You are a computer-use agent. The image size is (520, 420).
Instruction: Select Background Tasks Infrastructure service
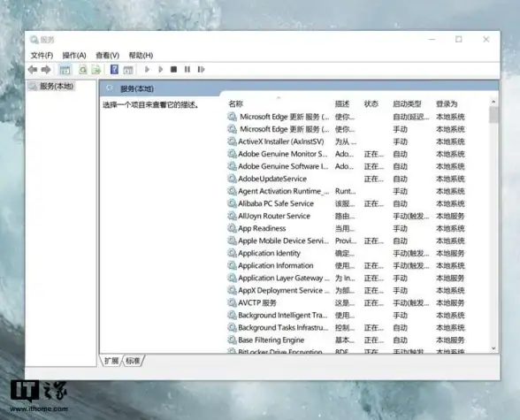346,327
